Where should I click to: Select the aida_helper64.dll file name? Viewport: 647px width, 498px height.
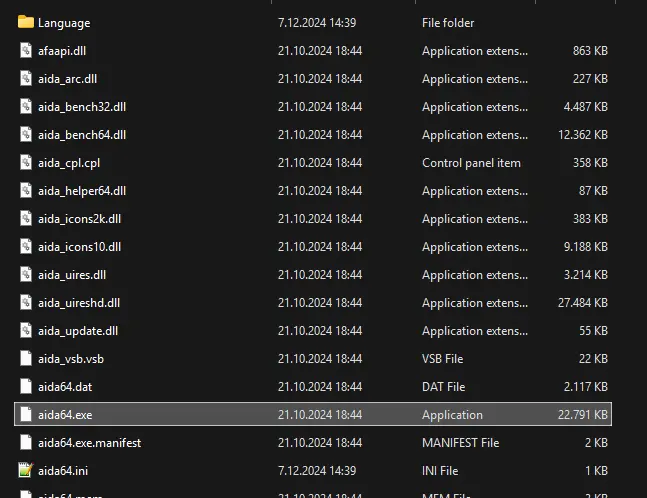tap(82, 191)
